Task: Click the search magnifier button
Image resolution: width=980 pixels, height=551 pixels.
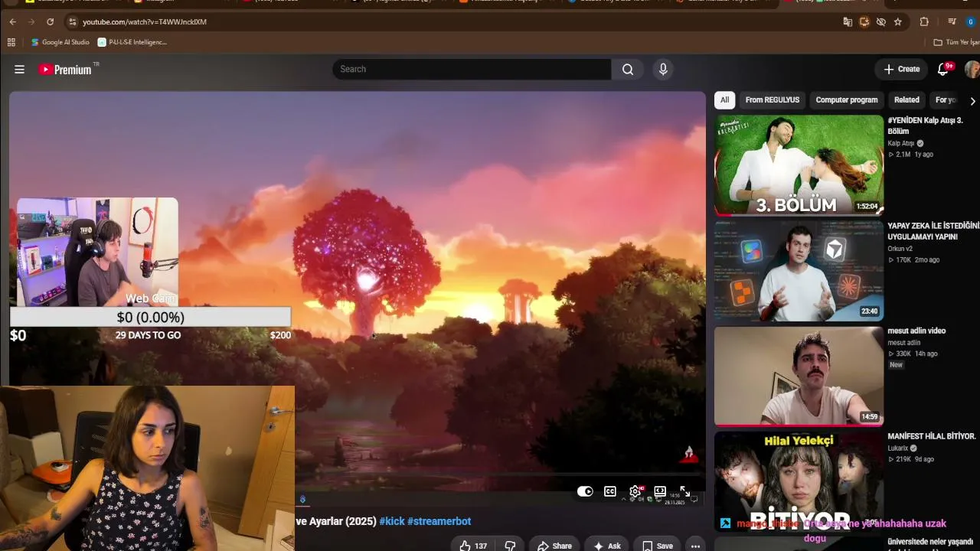Action: [628, 69]
